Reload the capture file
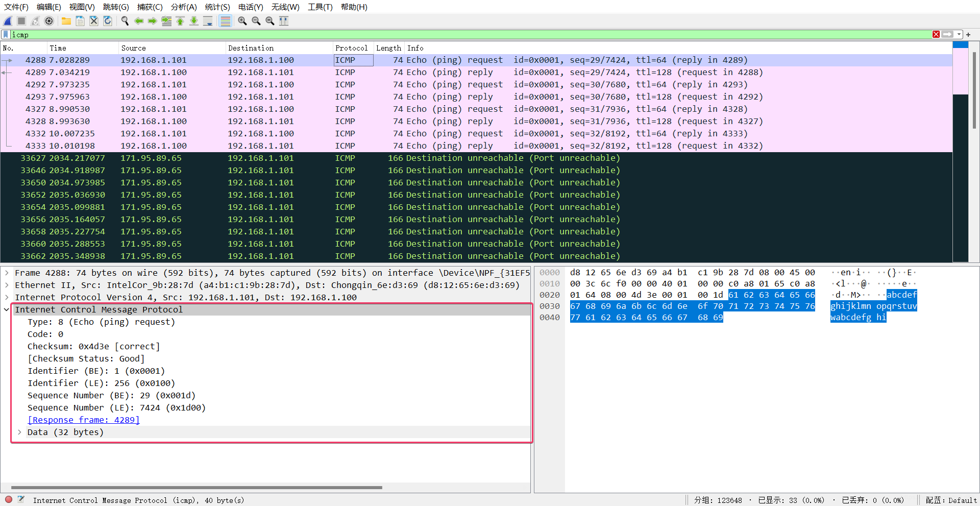 coord(108,21)
